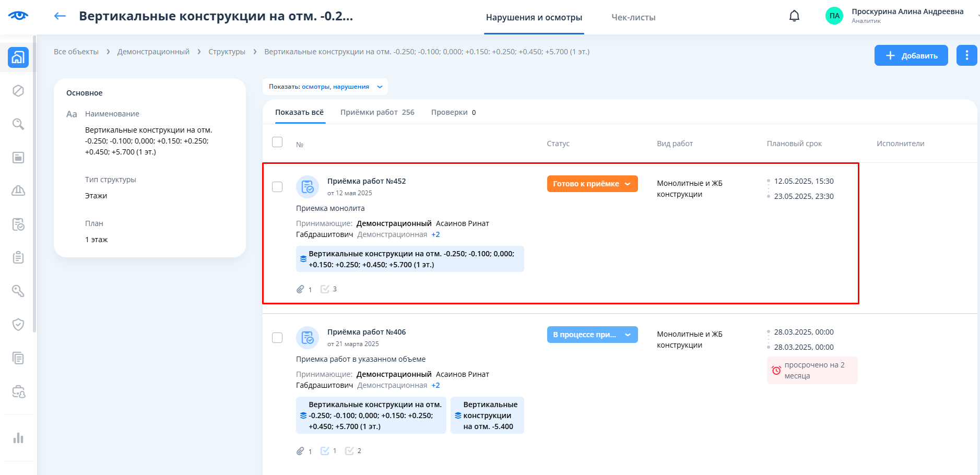The height and width of the screenshot is (475, 980).
Task: Click the shield check sidebar icon
Action: pos(18,325)
